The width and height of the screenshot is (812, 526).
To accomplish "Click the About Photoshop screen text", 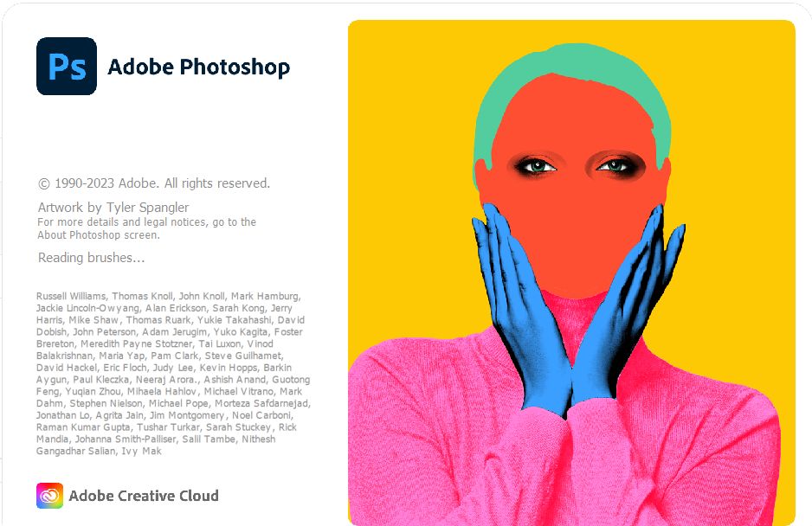I will point(99,235).
